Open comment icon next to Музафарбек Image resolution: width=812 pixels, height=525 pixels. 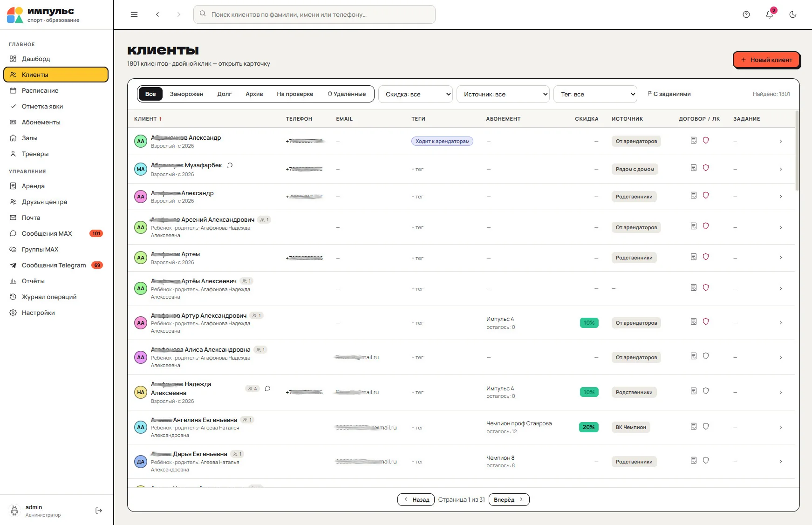coord(230,165)
